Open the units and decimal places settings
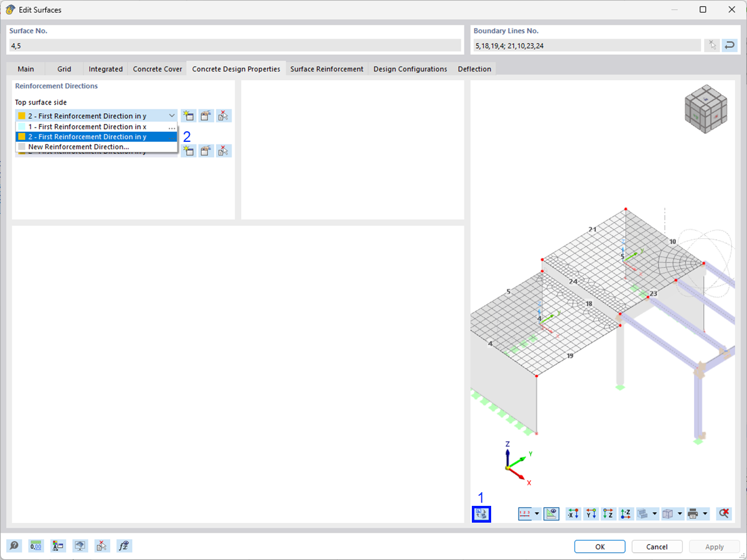Screen dimensions: 747x560 35,546
